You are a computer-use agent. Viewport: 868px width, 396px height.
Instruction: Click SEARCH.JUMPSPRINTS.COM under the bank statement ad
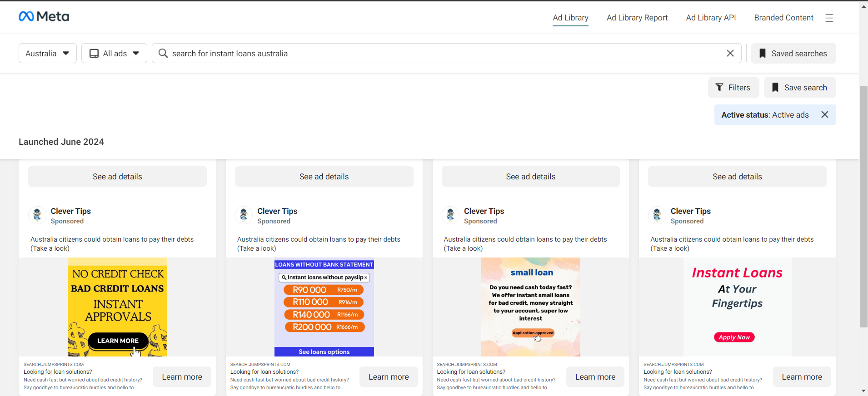point(260,364)
